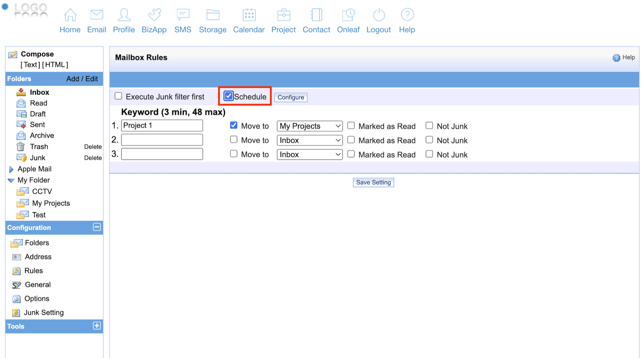The image size is (644, 358).
Task: Uncheck the Schedule checkbox
Action: point(229,96)
